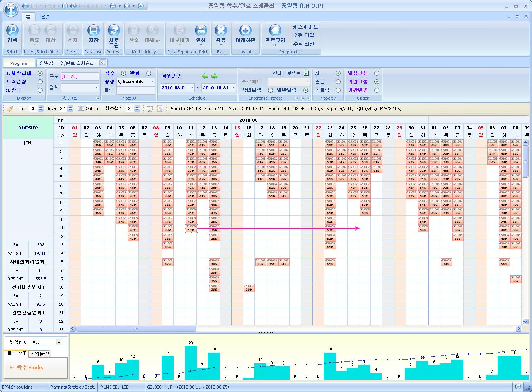Select the 작업장 division radio button
The height and width of the screenshot is (392, 532).
coord(40,81)
